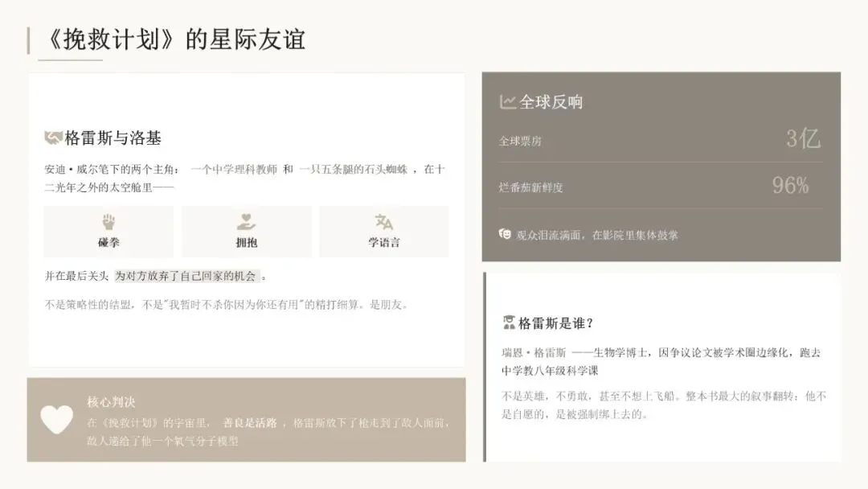Select the 拥抱 card
868x489 pixels.
pyautogui.click(x=247, y=232)
